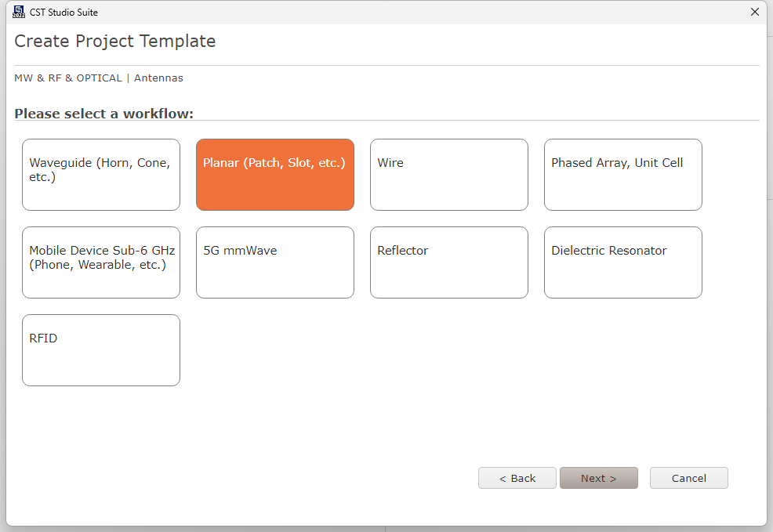The width and height of the screenshot is (773, 532).
Task: Select Phased Array, Unit Cell workflow
Action: tap(623, 175)
